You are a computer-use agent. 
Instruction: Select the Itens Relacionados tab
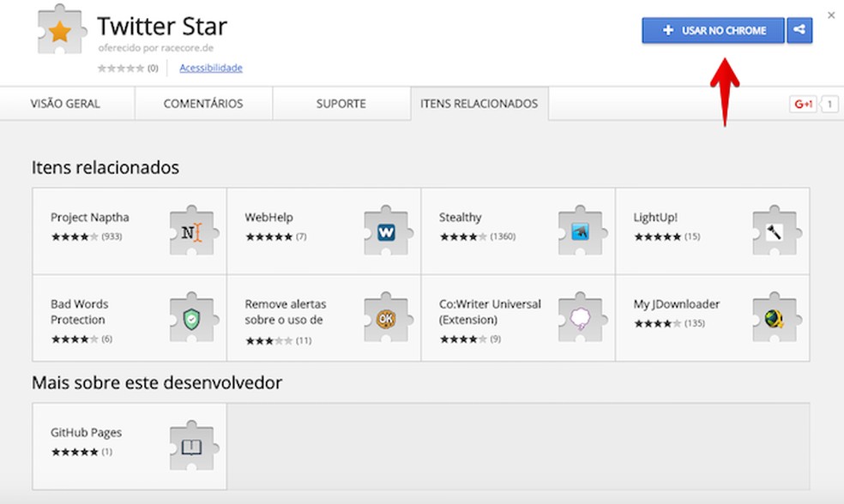479,103
